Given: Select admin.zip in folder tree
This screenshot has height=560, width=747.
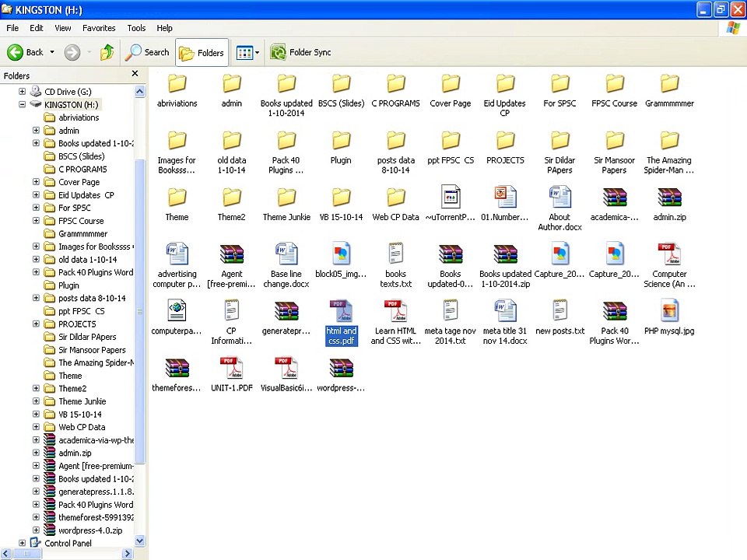Looking at the screenshot, I should (68, 453).
